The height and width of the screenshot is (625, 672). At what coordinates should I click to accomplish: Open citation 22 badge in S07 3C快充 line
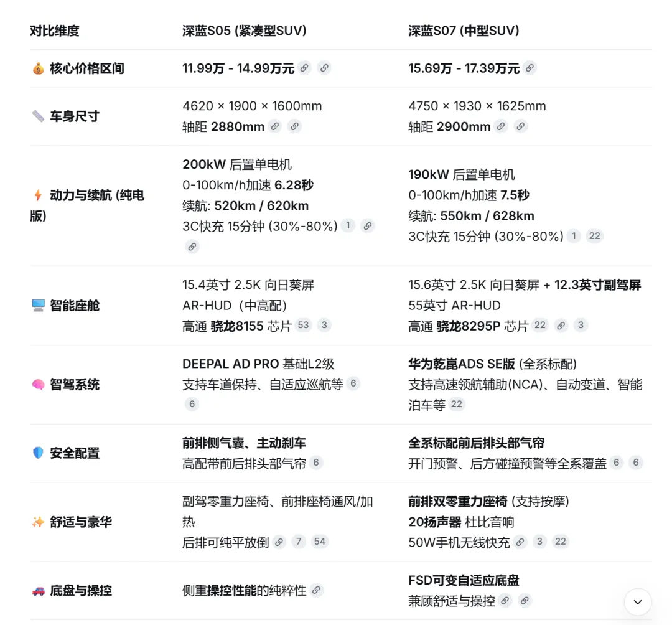594,236
